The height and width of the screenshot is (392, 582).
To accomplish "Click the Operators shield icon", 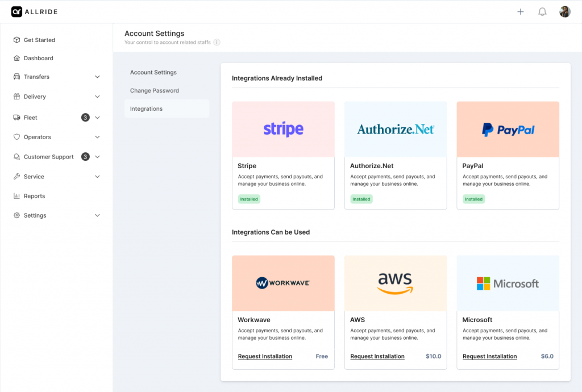I will [16, 137].
